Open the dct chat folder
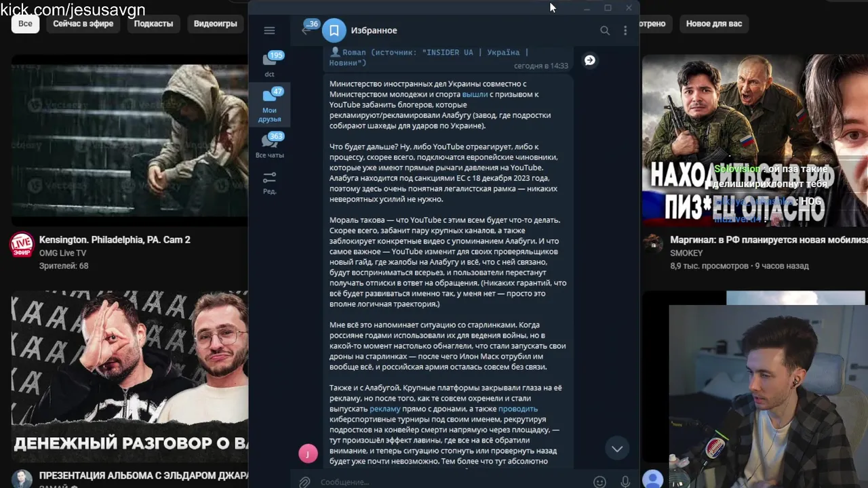Image resolution: width=868 pixels, height=488 pixels. [x=269, y=64]
